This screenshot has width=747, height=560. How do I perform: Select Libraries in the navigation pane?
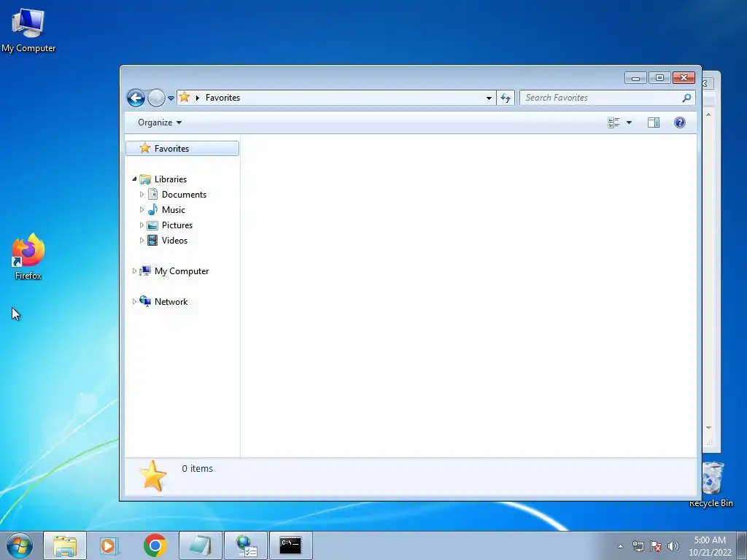[170, 179]
